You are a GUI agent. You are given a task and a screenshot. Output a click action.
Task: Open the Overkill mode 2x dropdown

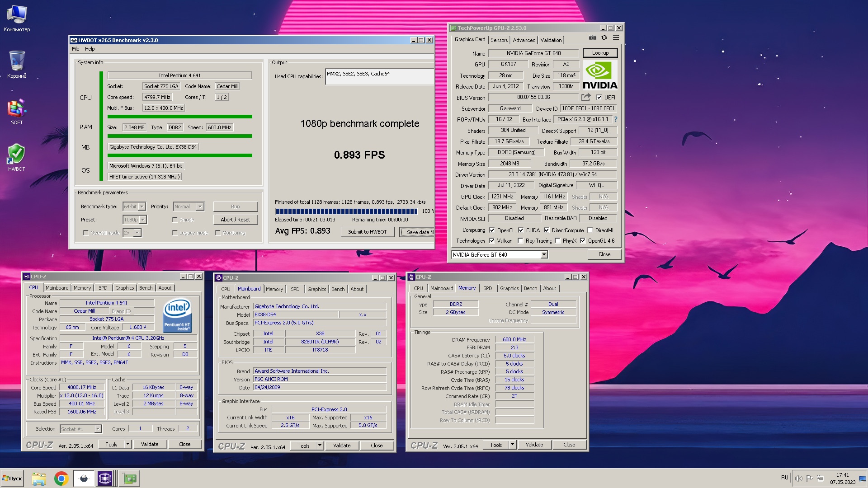(x=132, y=233)
